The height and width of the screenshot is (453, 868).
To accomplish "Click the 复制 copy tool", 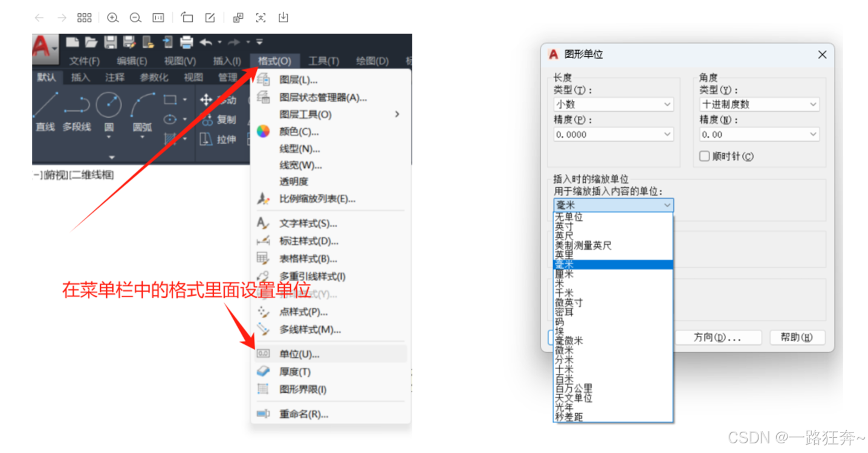I will [218, 120].
